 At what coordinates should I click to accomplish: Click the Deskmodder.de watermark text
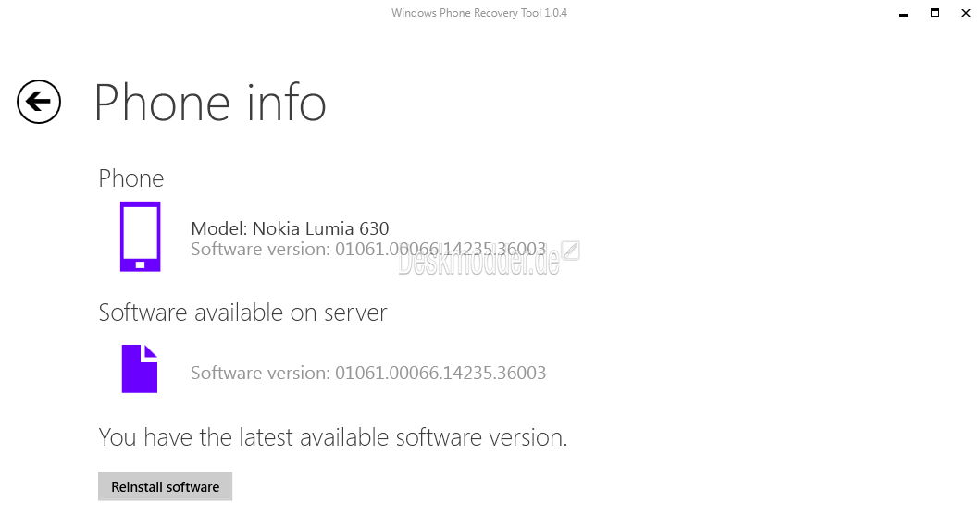coord(478,264)
